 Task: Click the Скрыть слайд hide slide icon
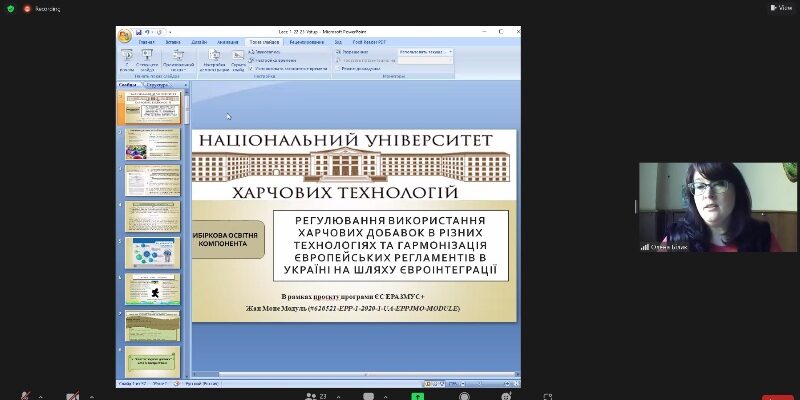pyautogui.click(x=238, y=60)
